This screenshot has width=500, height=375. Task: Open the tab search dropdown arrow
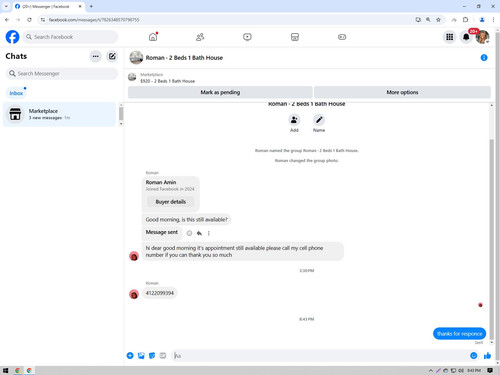[x=6, y=6]
